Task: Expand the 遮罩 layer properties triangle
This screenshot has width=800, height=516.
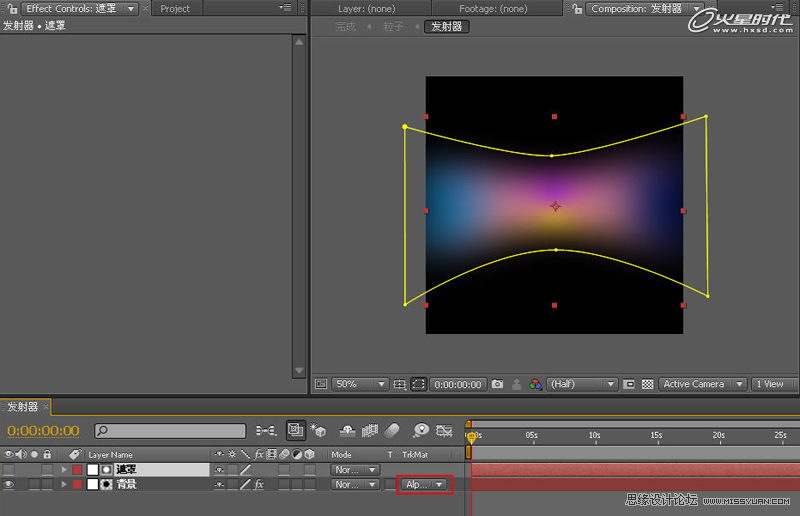Action: [64, 470]
